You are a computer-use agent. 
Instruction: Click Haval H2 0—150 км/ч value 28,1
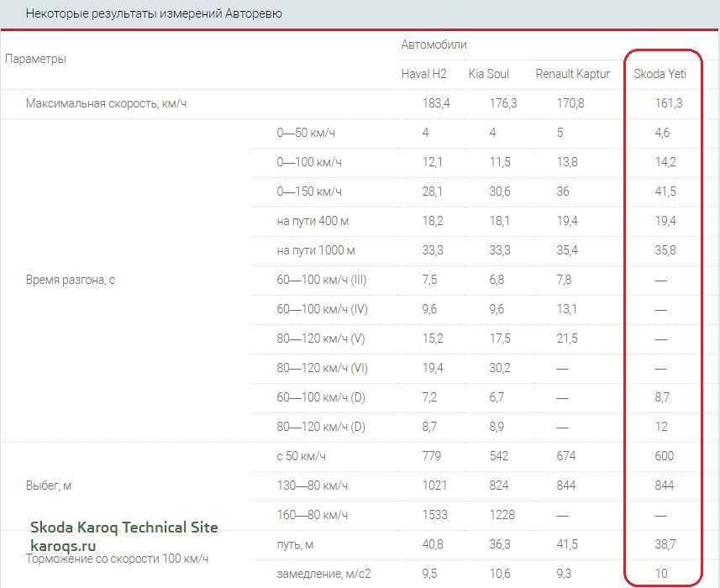433,192
